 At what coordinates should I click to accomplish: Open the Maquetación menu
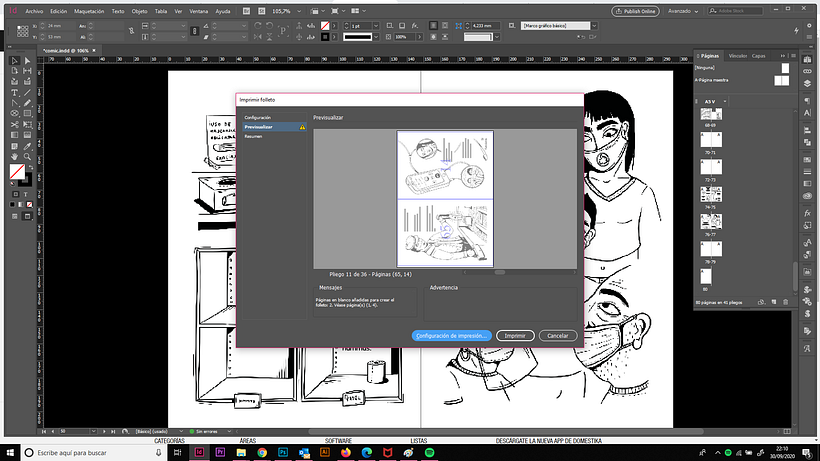tap(89, 11)
